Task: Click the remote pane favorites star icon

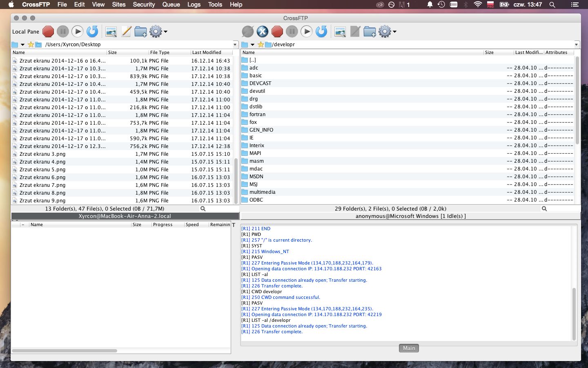Action: [x=261, y=45]
